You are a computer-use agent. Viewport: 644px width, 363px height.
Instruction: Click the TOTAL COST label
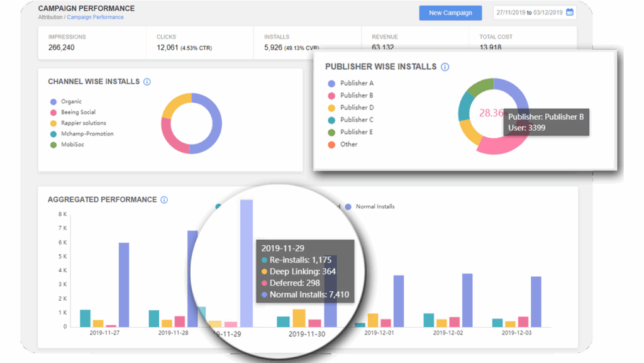[496, 37]
